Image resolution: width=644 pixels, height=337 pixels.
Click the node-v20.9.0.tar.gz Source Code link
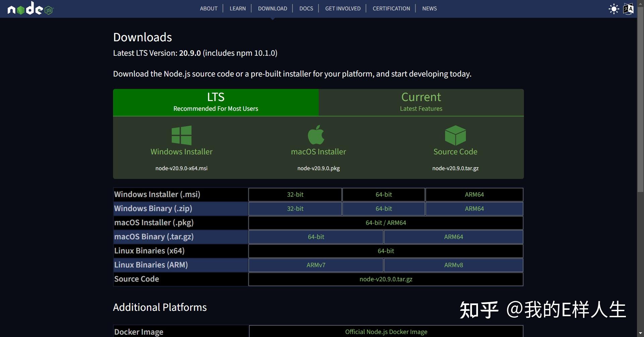tap(386, 279)
